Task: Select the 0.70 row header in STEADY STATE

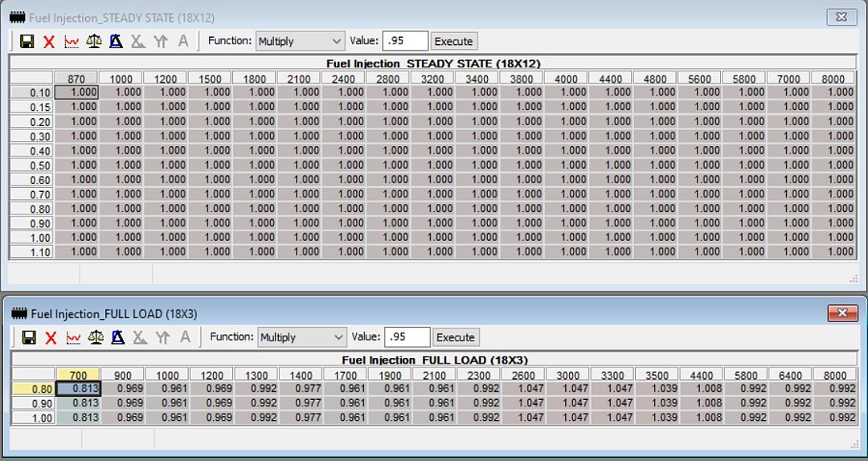Action: (x=32, y=194)
